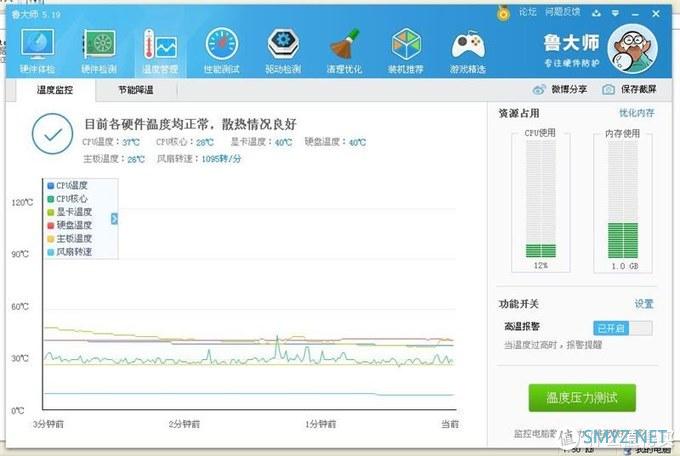Click the 2分钟前 time axis label
Screen dimensions: 680x456
coord(184,424)
